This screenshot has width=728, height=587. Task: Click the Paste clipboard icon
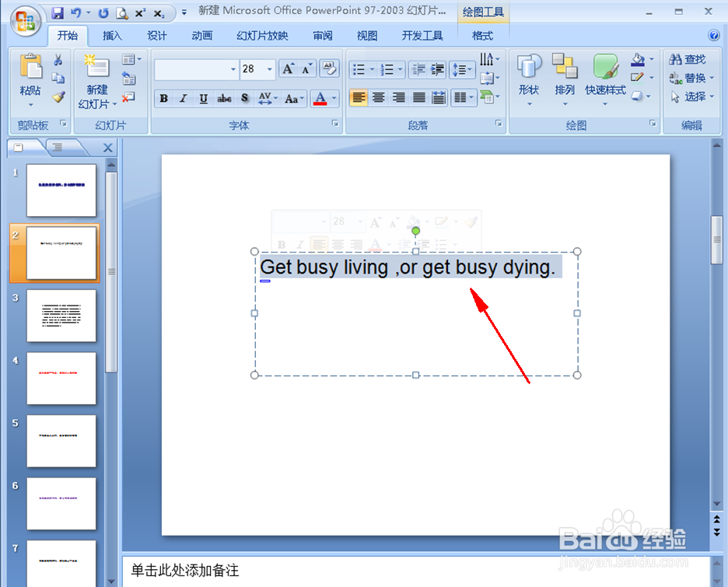tap(30, 66)
